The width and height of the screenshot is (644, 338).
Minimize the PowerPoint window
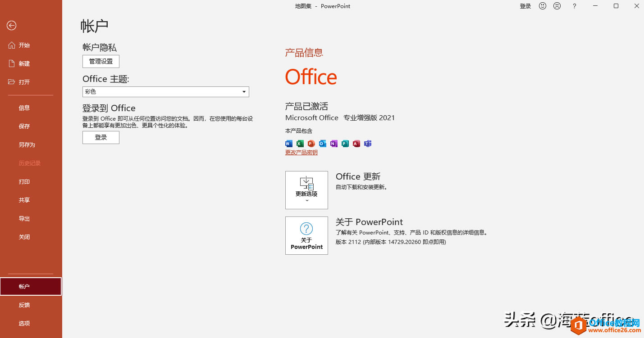click(596, 6)
